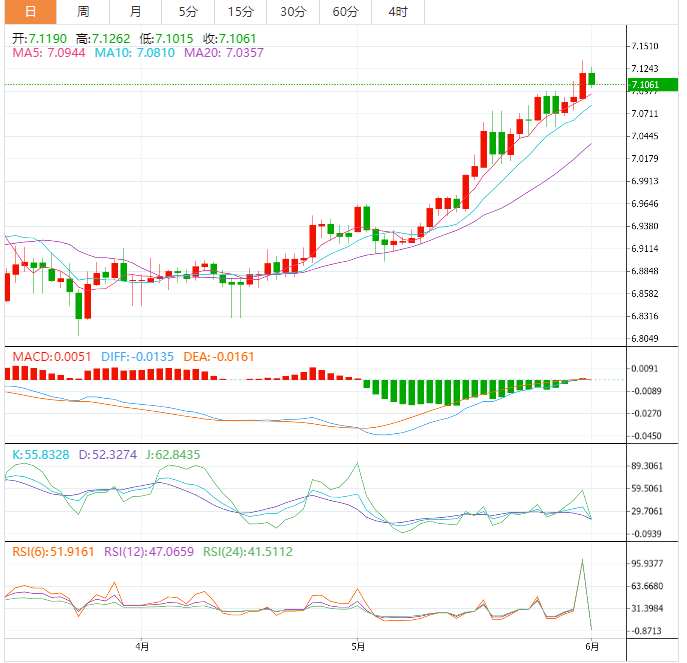Open the 60分 timeframe tab
The width and height of the screenshot is (687, 663).
click(x=345, y=12)
